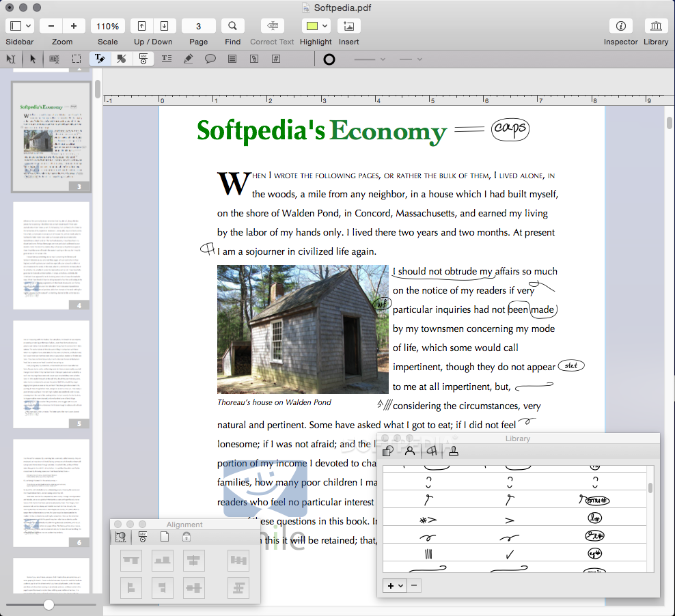Click the Page number field showing 3
Screen dimensions: 675x616
point(198,26)
